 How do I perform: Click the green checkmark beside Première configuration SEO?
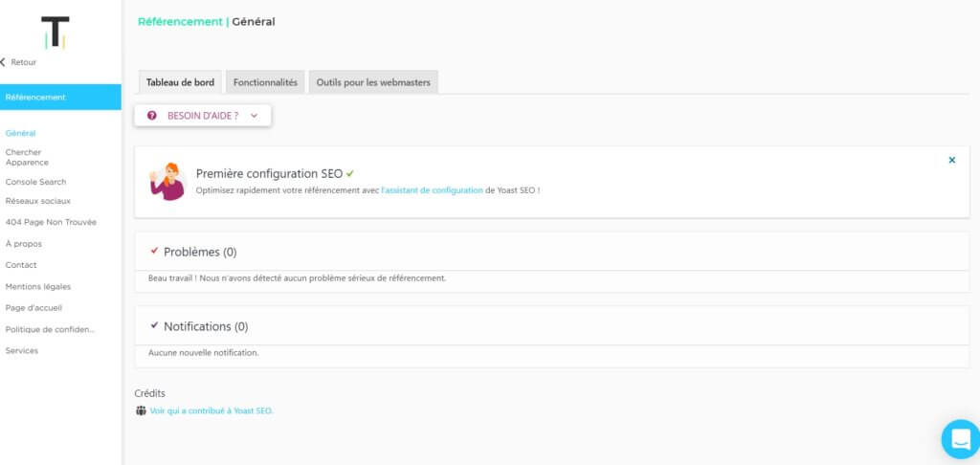[x=350, y=173]
